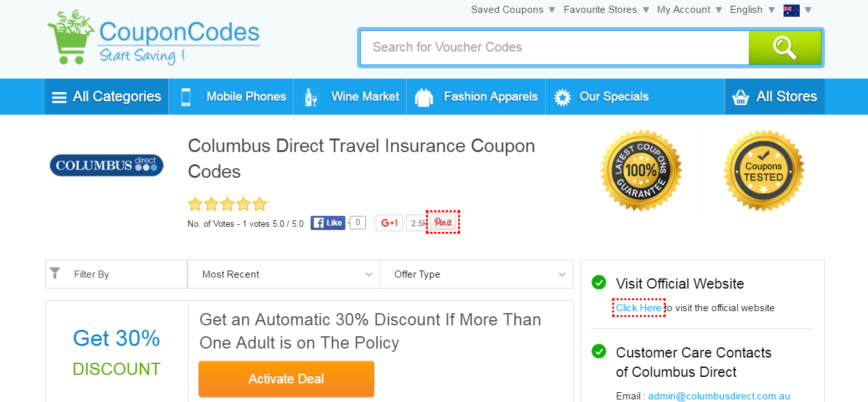Go to the Wine Market tab
The height and width of the screenshot is (402, 868).
[351, 97]
